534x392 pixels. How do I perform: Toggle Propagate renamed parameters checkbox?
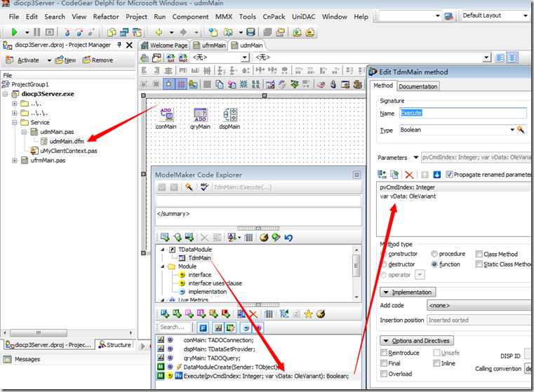(x=449, y=175)
